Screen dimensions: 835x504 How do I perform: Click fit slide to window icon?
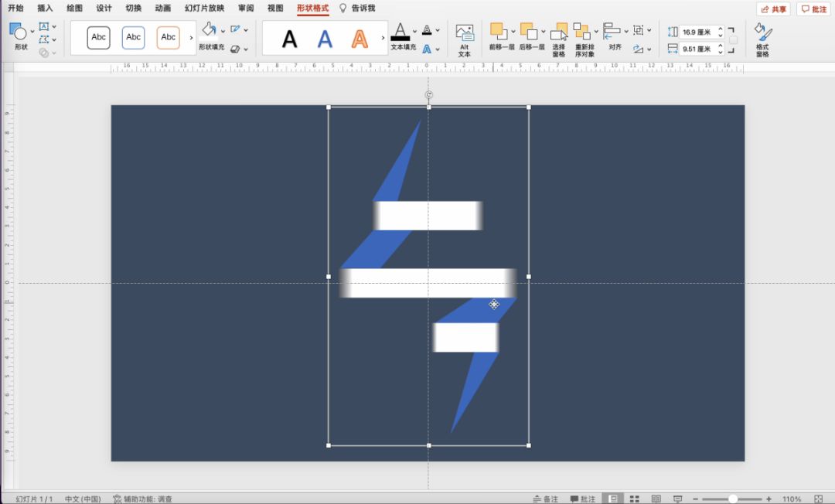pos(819,499)
